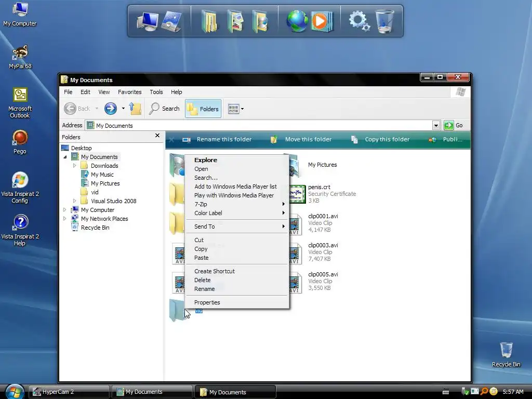Choose Add to Windows Media Player list
This screenshot has width=532, height=399.
pos(237,187)
